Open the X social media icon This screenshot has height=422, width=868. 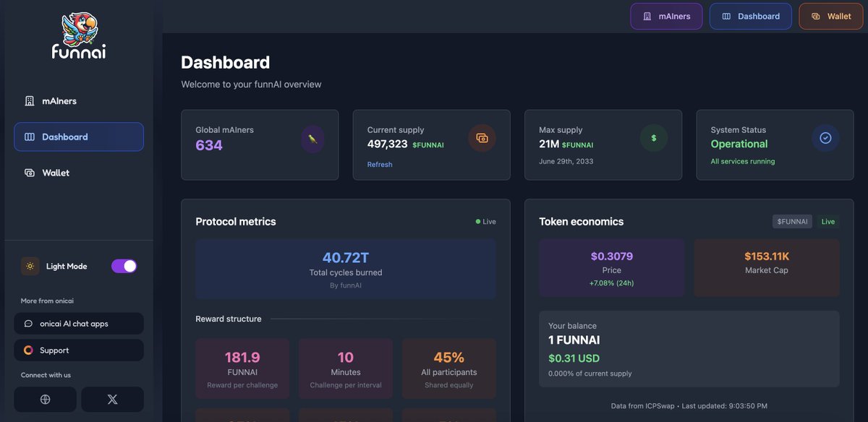click(112, 399)
